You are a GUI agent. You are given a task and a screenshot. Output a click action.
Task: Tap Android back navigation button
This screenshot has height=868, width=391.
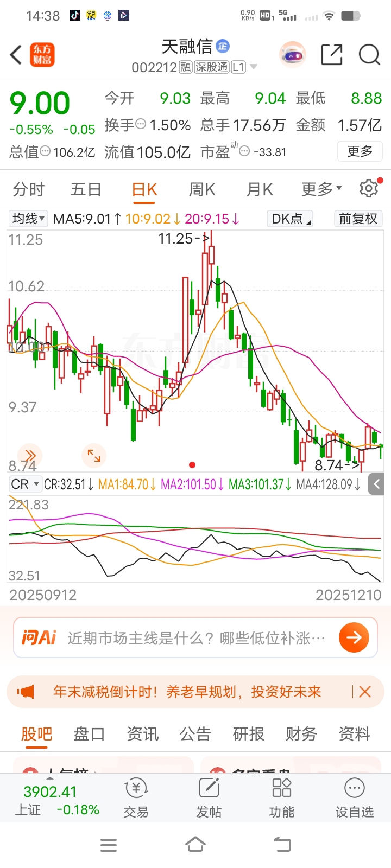(282, 845)
